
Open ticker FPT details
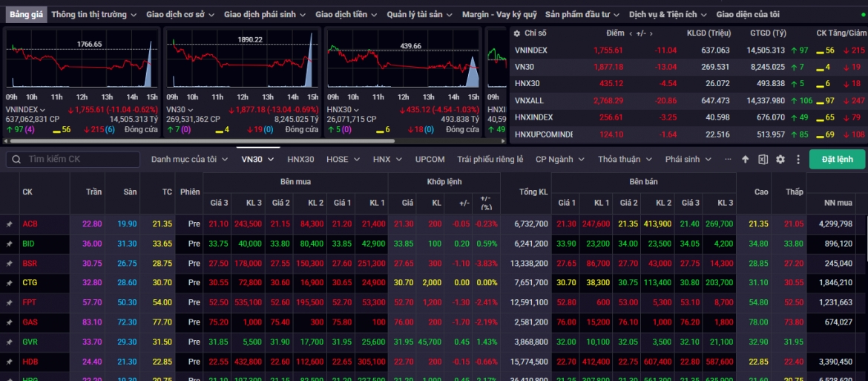pos(30,303)
